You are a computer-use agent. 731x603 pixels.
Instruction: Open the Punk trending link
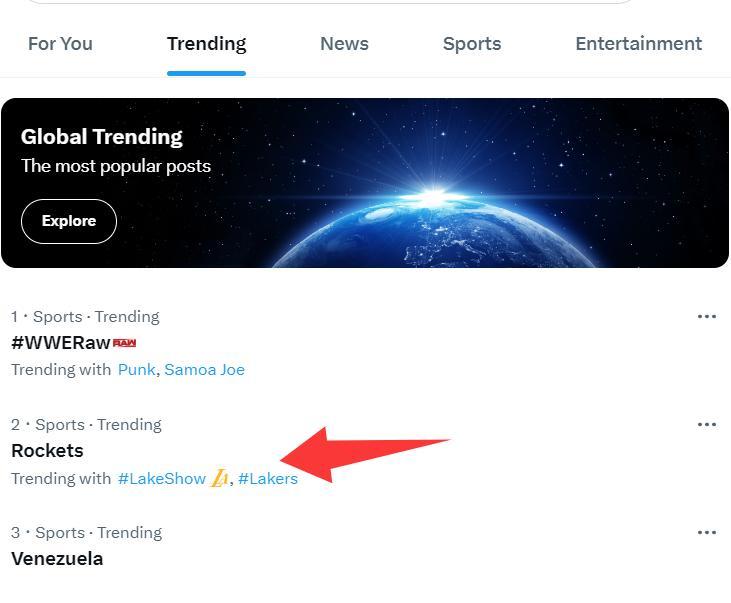point(136,370)
